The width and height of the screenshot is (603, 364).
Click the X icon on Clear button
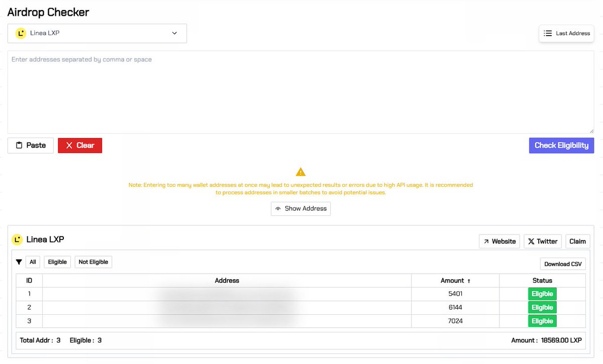(x=69, y=145)
